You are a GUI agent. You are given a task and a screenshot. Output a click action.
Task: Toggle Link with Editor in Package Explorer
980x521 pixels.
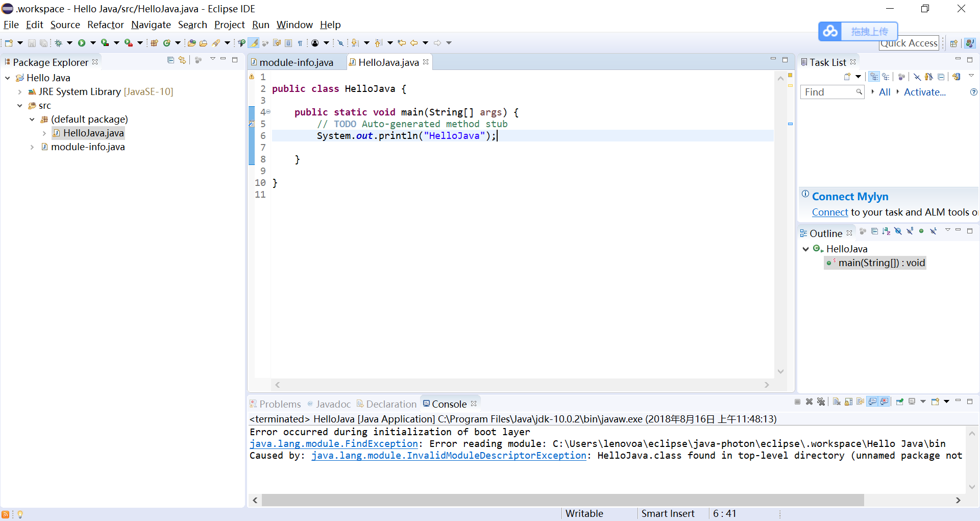tap(182, 60)
